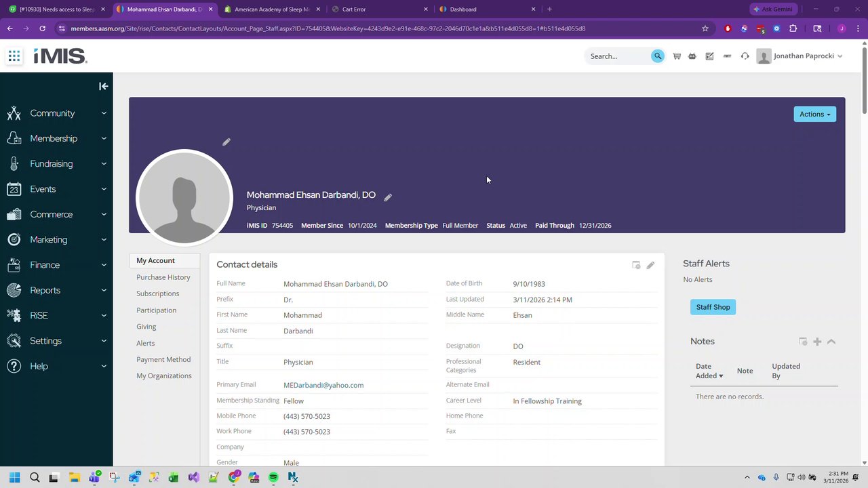Open the Payment Method tab
This screenshot has width=868, height=488.
163,360
